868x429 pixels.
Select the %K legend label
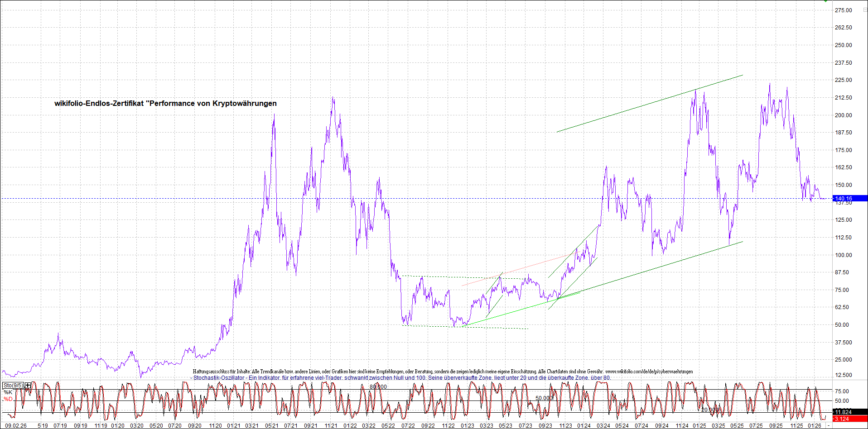[8, 392]
